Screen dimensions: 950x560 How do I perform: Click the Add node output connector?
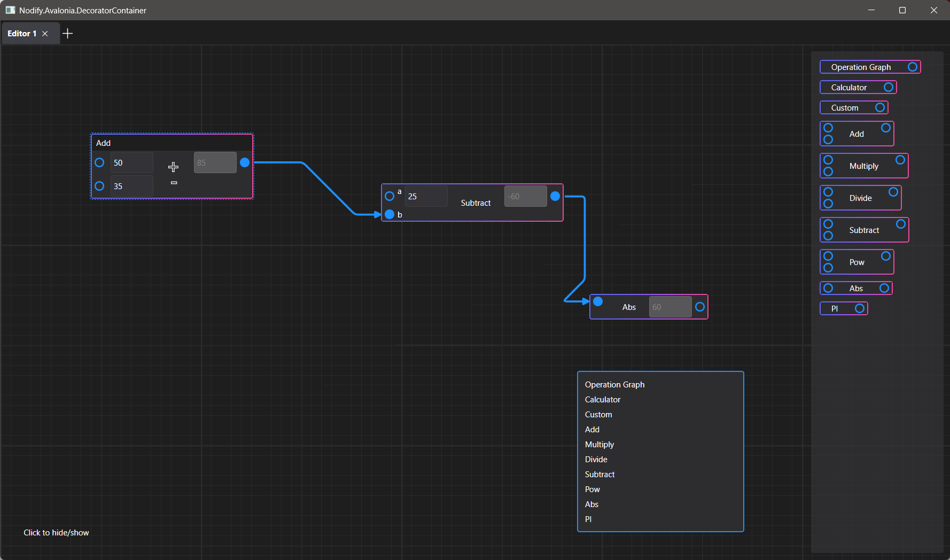245,162
